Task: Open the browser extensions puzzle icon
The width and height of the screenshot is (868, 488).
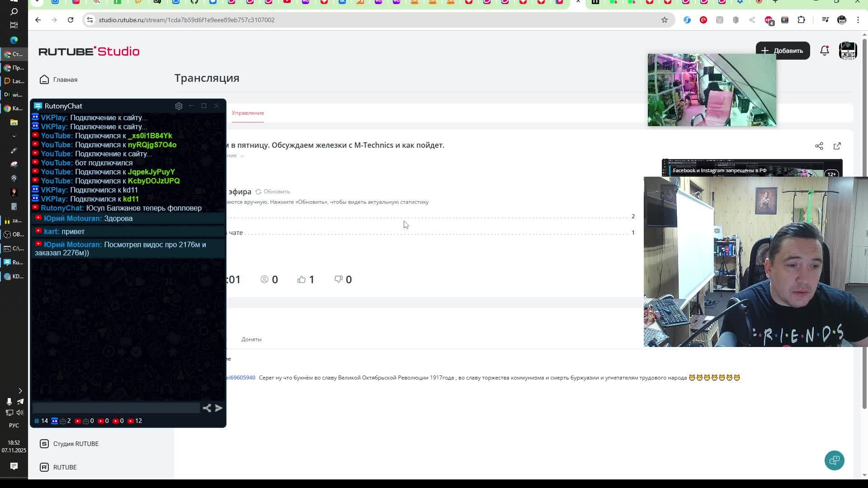Action: pyautogui.click(x=801, y=20)
